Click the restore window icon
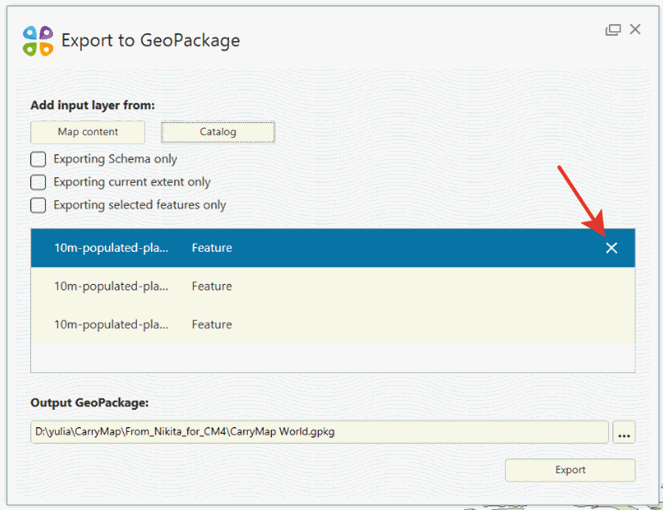The image size is (663, 510). (613, 30)
